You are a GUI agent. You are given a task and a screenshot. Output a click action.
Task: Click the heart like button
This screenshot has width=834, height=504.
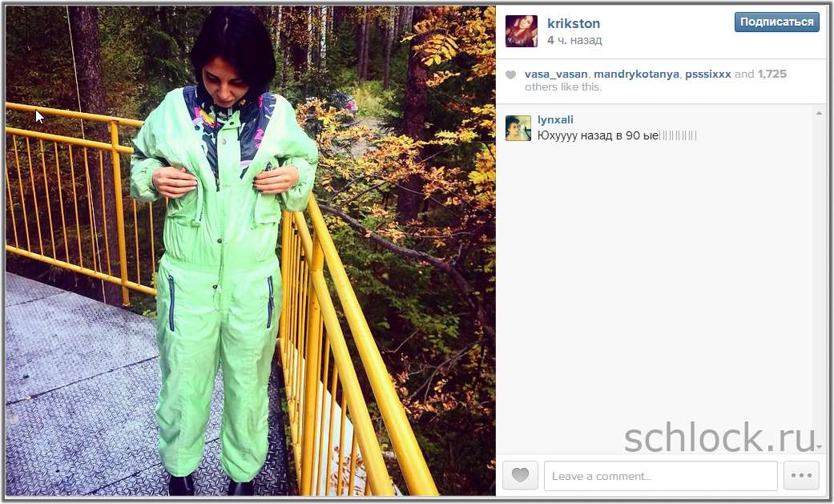[520, 475]
